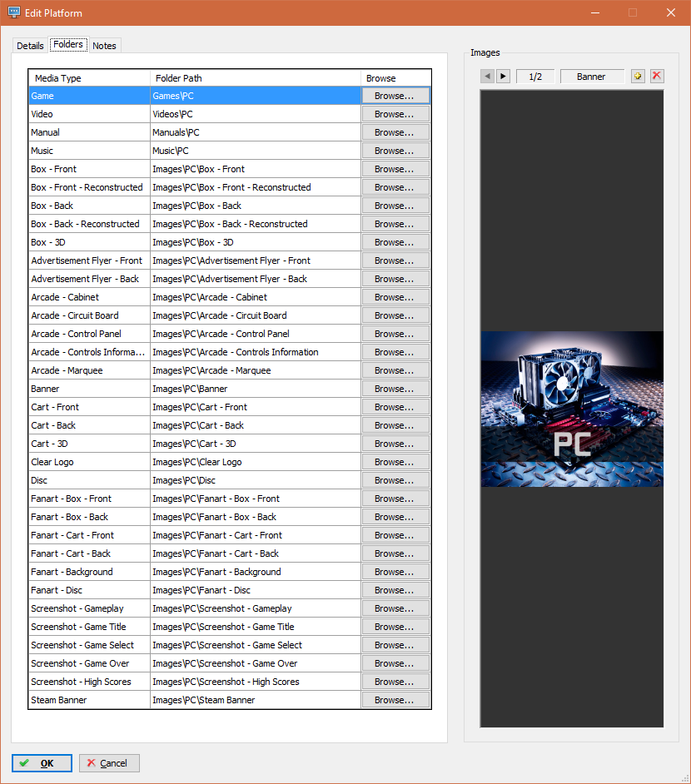Screen dimensions: 691x784
Task: Click Images\PC\Fanart - Cart - Back path
Action: point(256,553)
